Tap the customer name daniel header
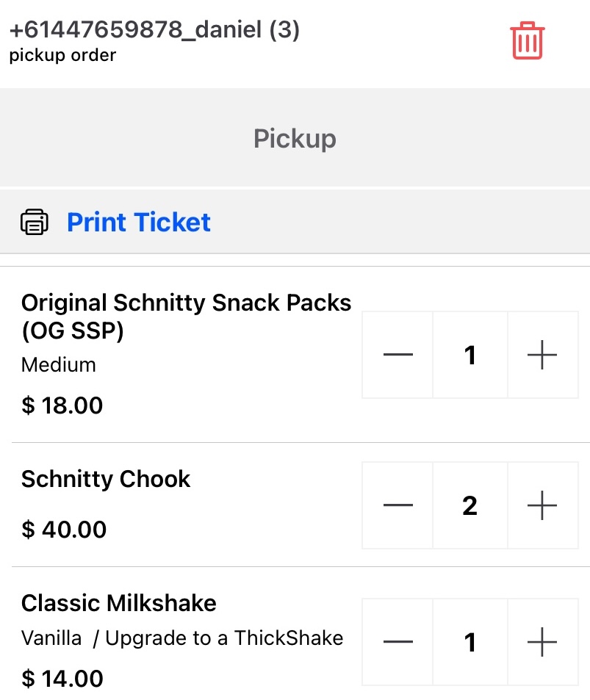Viewport: 590px width, 700px height. (154, 32)
